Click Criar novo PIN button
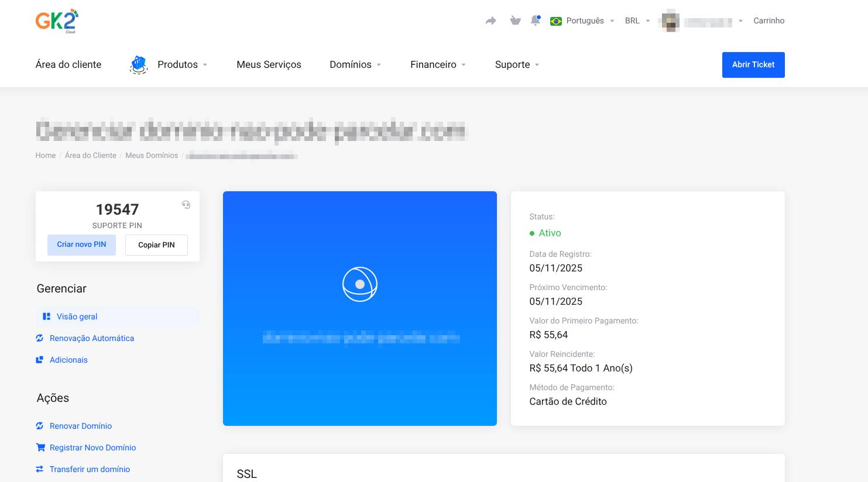Screen dimensions: 868x482 pos(81,245)
